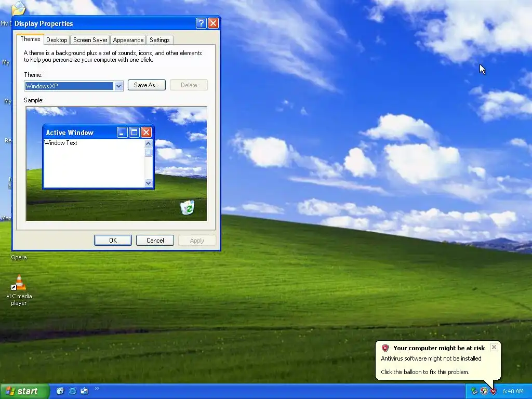532x399 pixels.
Task: Open the Start menu
Action: pos(24,392)
